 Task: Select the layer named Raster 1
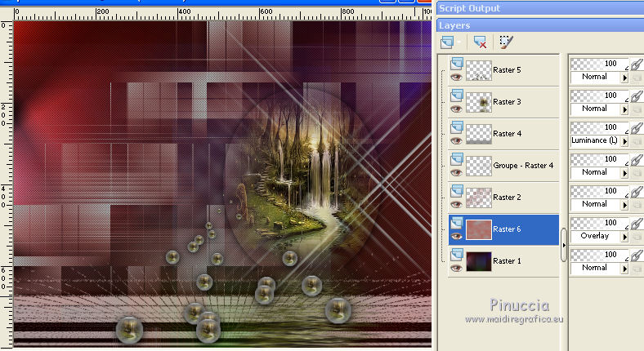pos(507,260)
